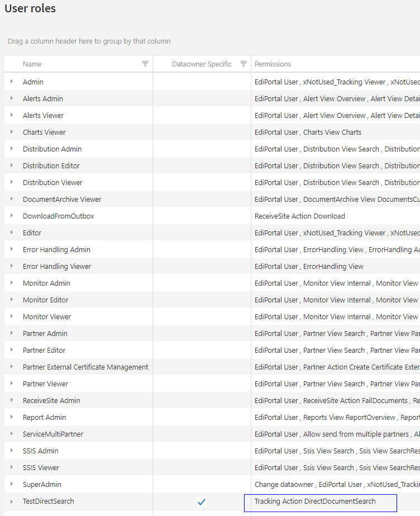
Task: Click the group-by column header drop area
Action: click(x=89, y=41)
